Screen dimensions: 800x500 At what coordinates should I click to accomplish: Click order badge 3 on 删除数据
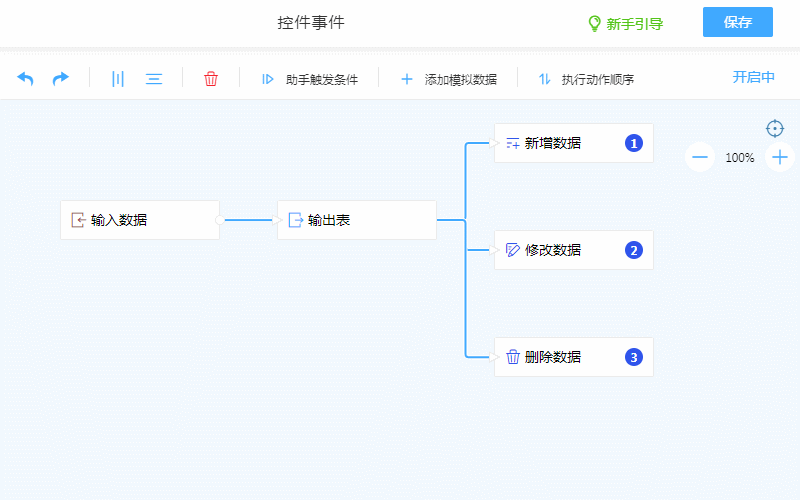pos(633,357)
